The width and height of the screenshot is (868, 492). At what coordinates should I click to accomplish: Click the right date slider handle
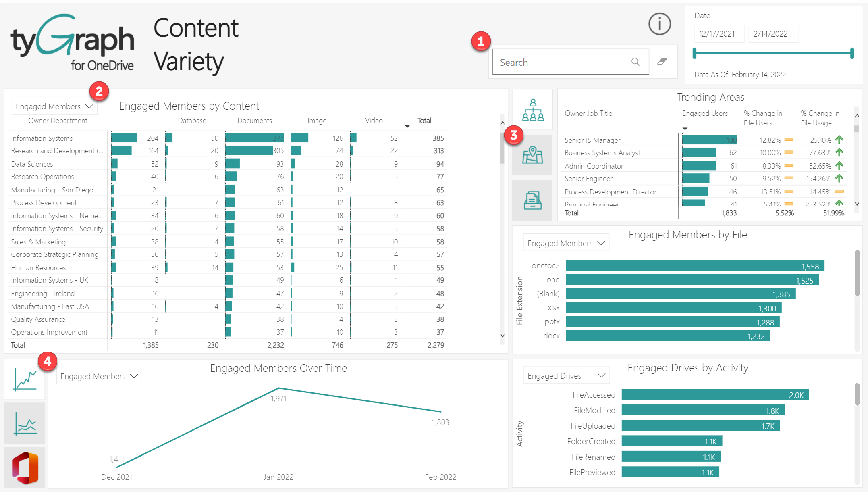[x=852, y=53]
